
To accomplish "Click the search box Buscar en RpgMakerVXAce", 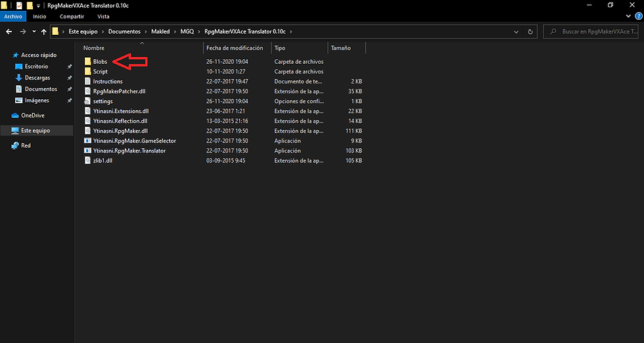I will point(591,32).
